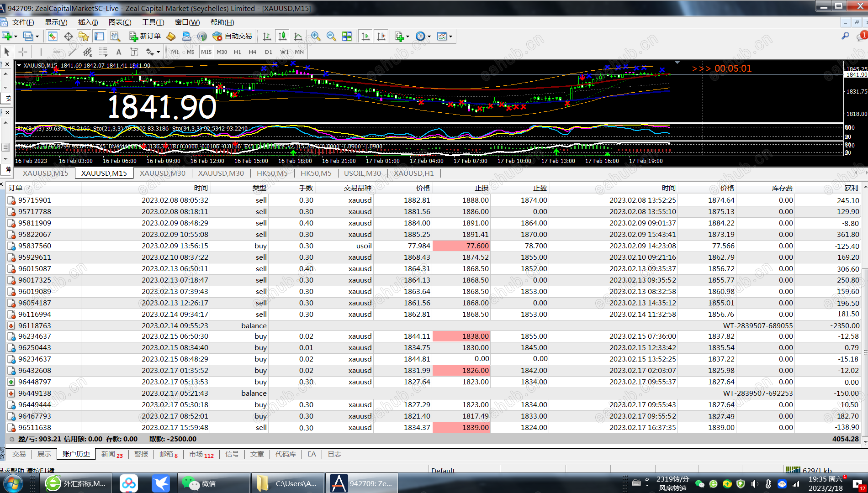Toggle the AutoTrading (自动交易) button
868x493 pixels.
233,36
